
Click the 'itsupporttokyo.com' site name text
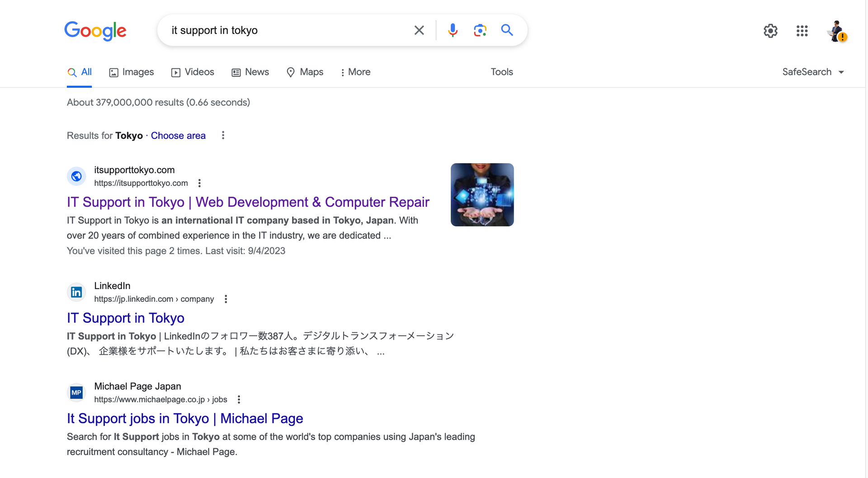[x=134, y=170]
